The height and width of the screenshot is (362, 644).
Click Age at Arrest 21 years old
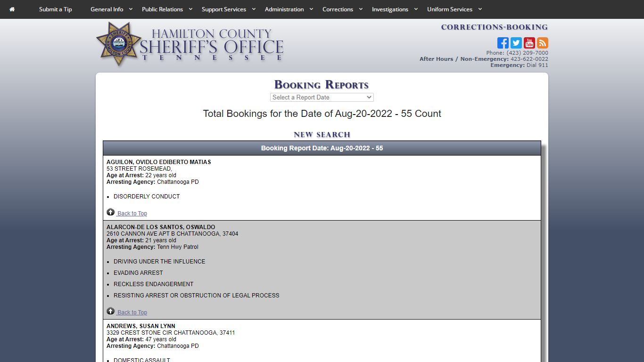(141, 240)
